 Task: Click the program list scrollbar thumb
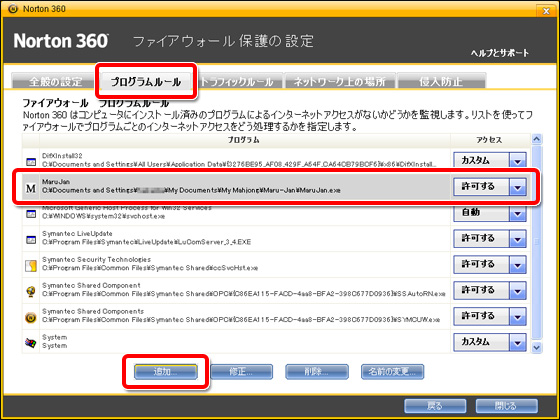coord(536,242)
